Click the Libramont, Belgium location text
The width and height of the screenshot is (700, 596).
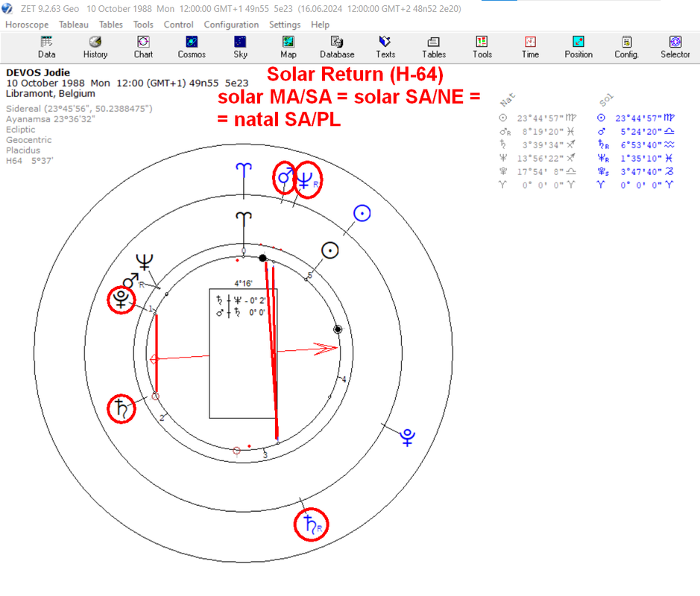pos(51,94)
